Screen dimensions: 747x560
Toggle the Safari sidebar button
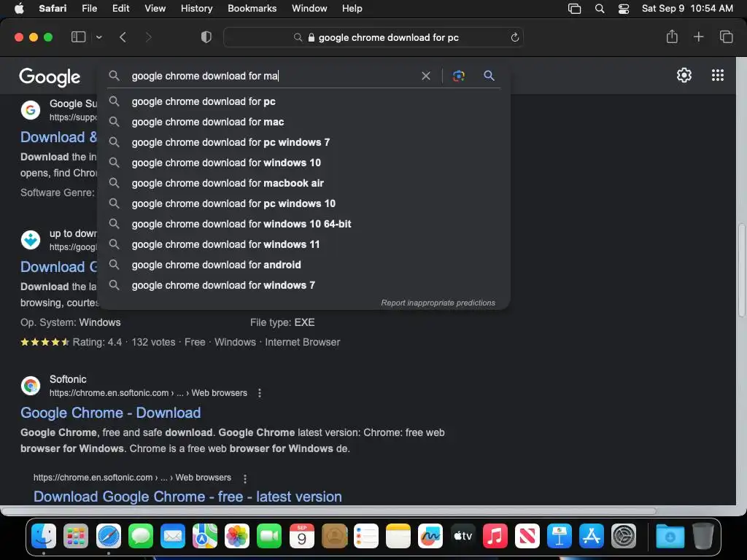pos(78,37)
